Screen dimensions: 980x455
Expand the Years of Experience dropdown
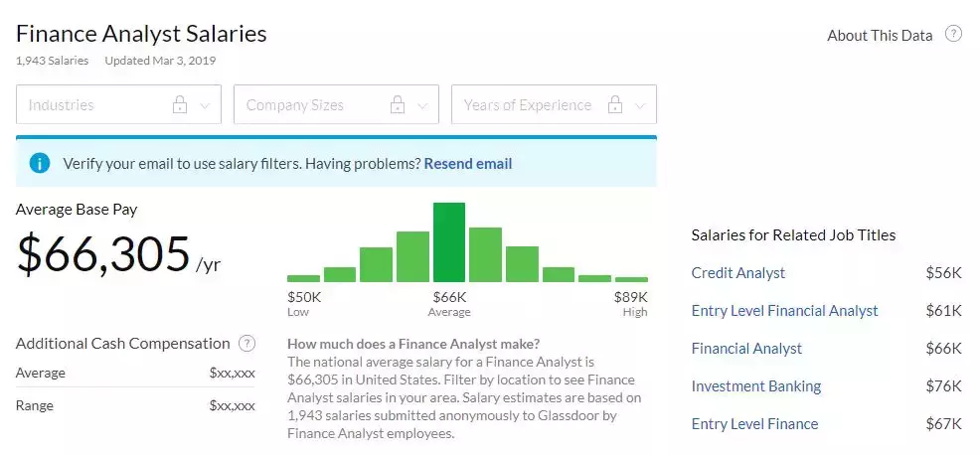click(x=641, y=105)
